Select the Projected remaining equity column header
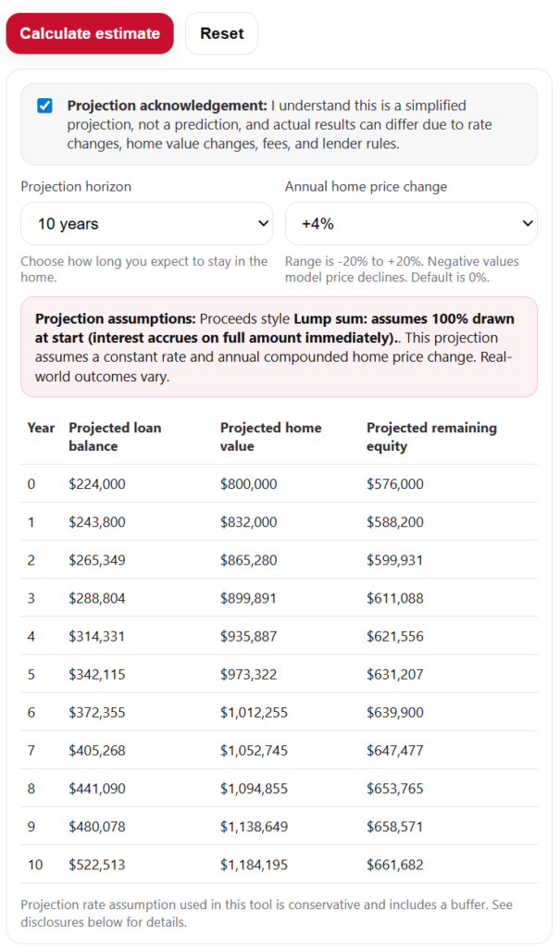Screen dimensions: 560x948 (x=431, y=437)
